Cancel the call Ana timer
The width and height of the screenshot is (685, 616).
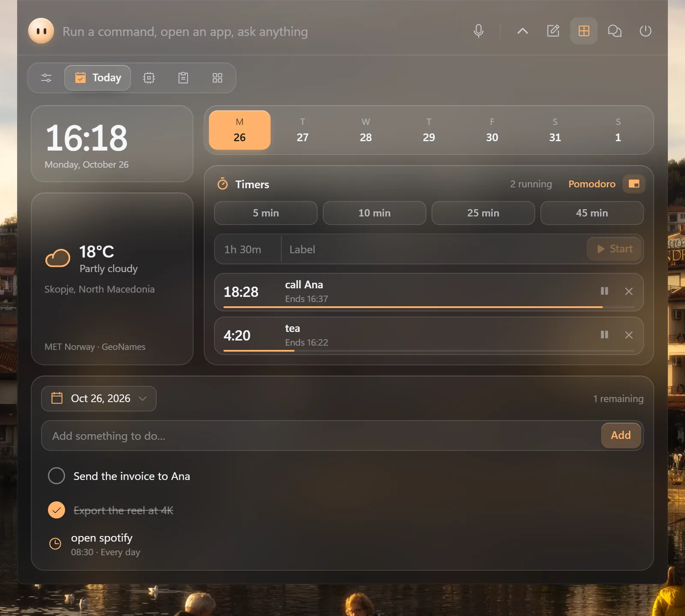629,291
